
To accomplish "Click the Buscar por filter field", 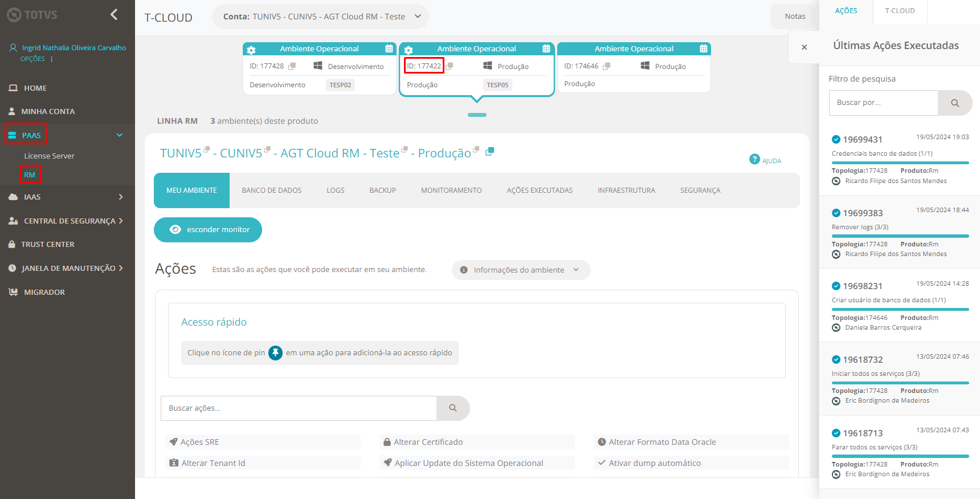I will 883,103.
